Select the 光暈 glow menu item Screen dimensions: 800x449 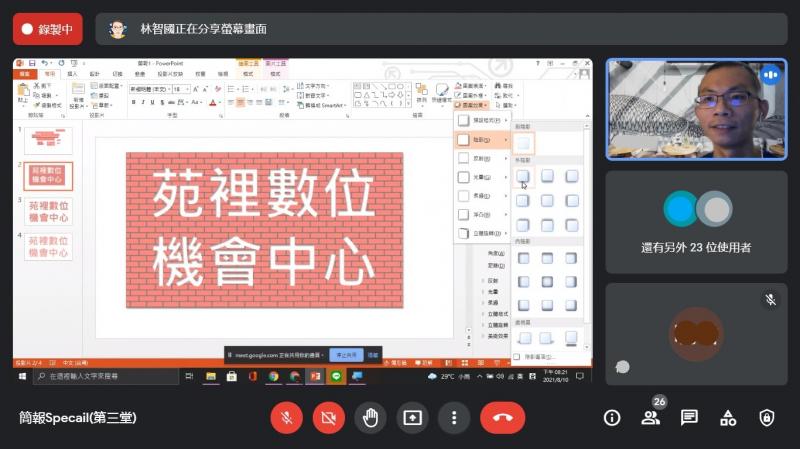click(482, 177)
